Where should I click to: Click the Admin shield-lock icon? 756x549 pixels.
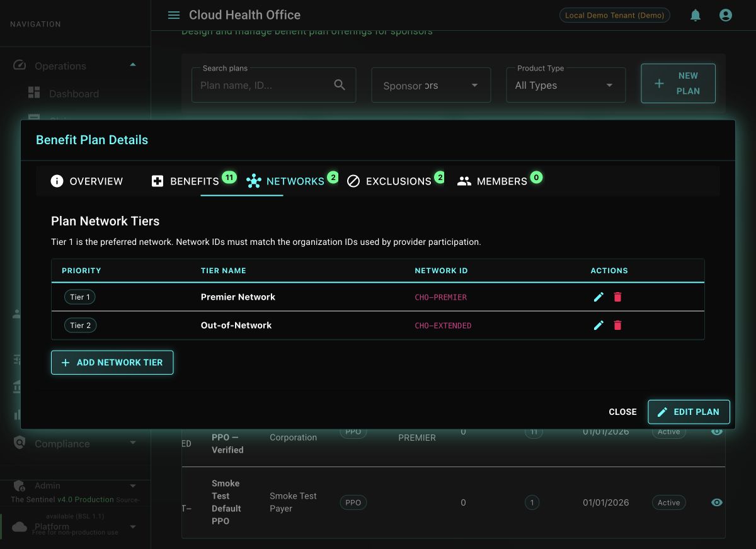click(x=19, y=486)
